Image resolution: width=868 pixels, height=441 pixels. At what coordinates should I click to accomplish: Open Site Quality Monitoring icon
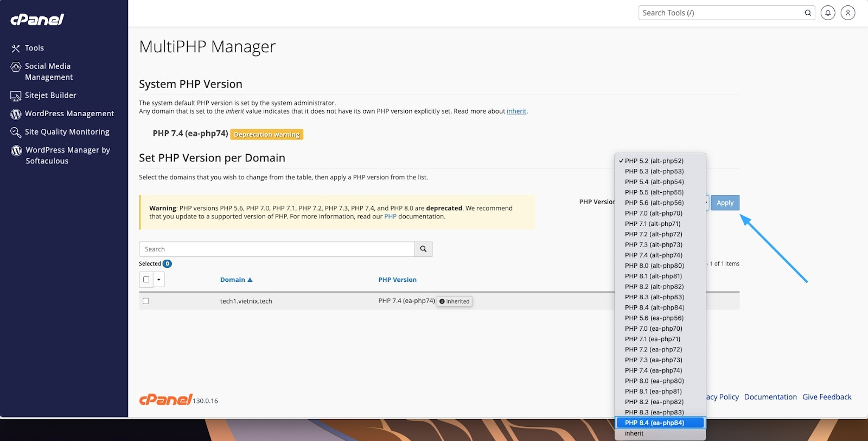tap(16, 132)
